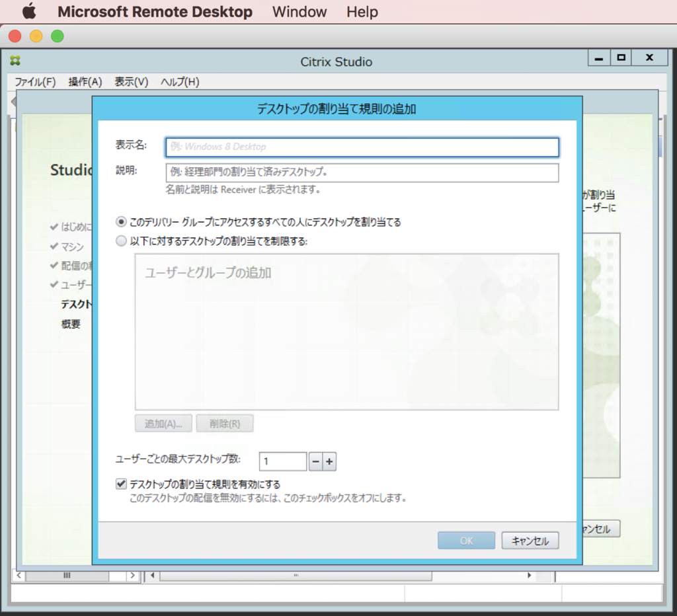
Task: Click middle pane scrollbar left arrow
Action: (x=153, y=576)
